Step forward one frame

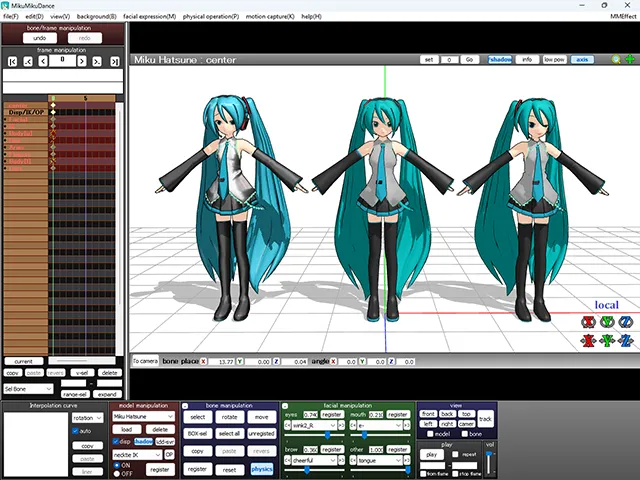click(82, 61)
